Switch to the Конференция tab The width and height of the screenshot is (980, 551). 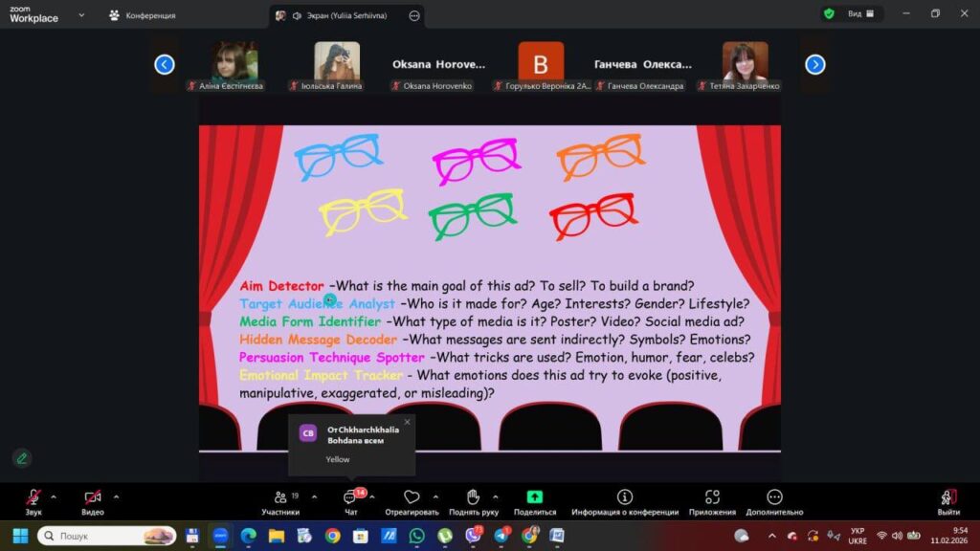pyautogui.click(x=143, y=15)
